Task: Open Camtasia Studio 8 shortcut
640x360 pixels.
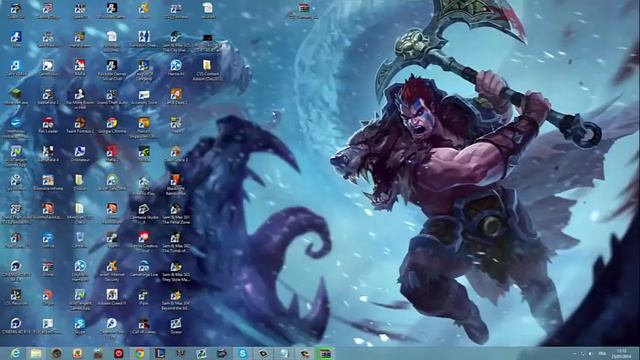Action: tap(143, 213)
